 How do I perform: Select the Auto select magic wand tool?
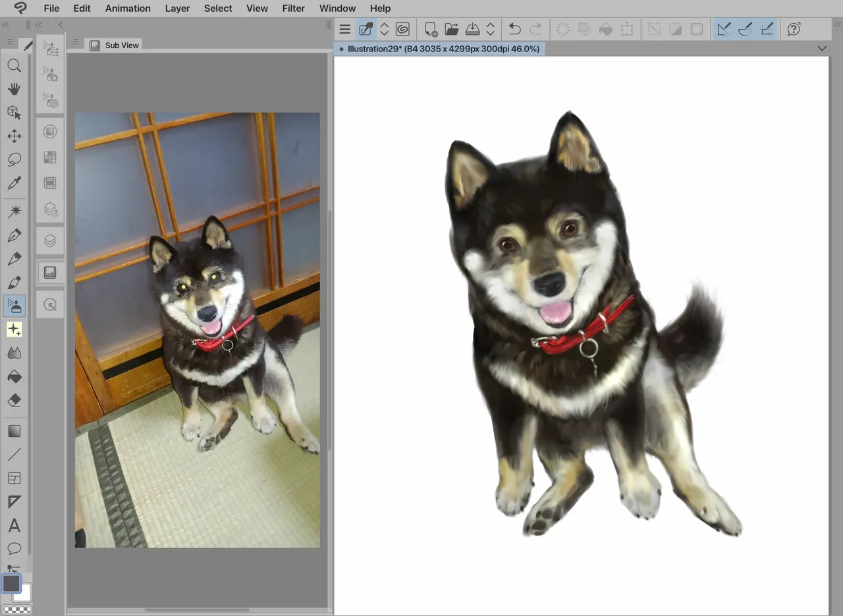[14, 211]
